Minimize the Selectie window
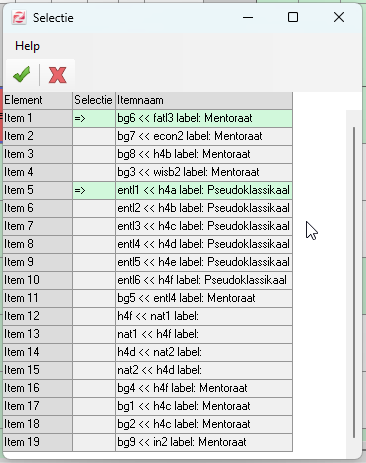Screen dimensions: 366x463 [248, 17]
